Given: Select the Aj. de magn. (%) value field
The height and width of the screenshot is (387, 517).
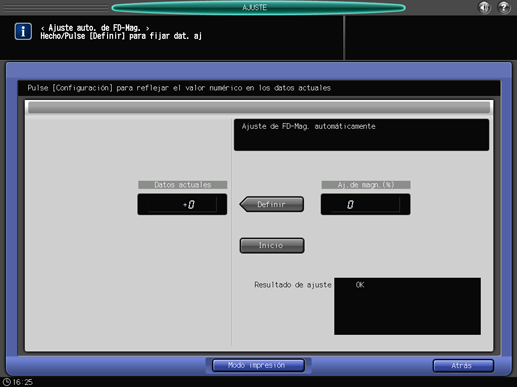Looking at the screenshot, I should coord(366,204).
